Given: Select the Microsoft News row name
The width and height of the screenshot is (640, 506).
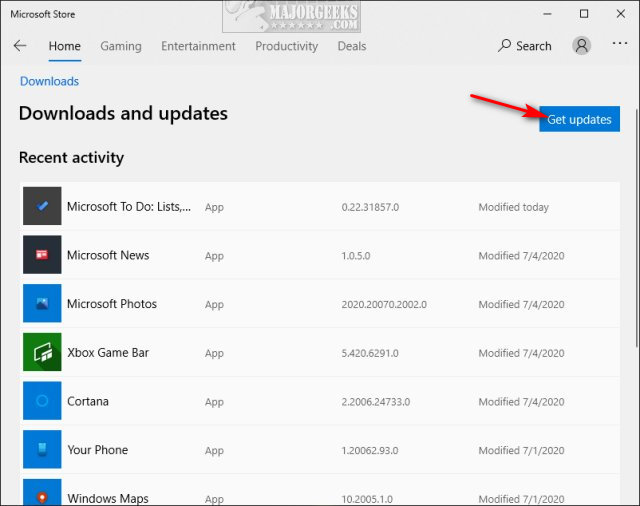Looking at the screenshot, I should [108, 255].
